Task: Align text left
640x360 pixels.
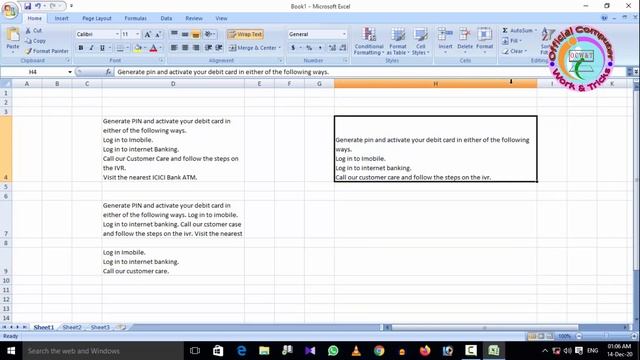Action: [x=174, y=48]
